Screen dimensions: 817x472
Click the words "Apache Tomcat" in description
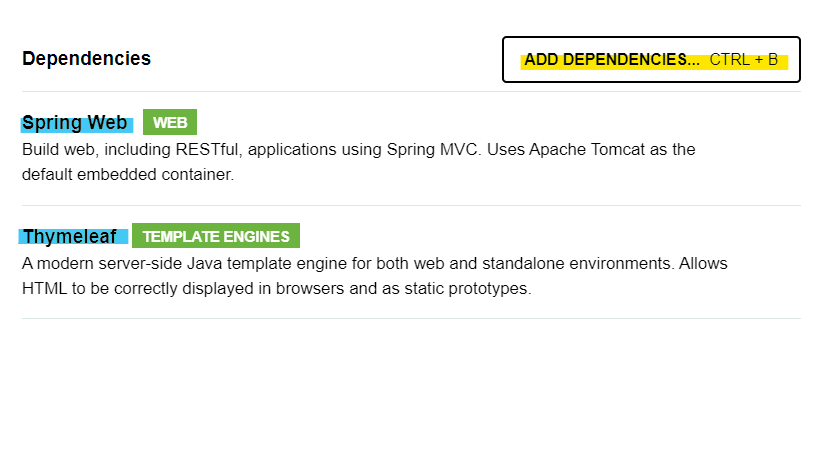coord(587,150)
